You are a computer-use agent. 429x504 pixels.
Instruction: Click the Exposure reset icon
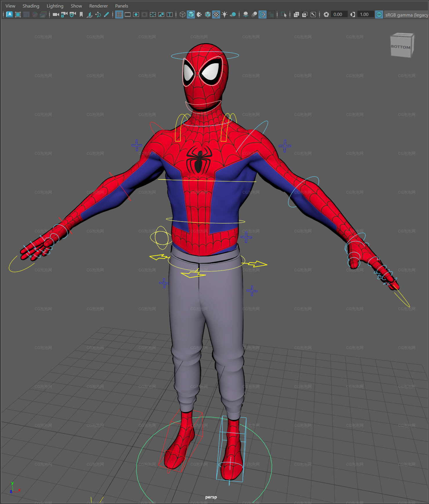(x=326, y=14)
